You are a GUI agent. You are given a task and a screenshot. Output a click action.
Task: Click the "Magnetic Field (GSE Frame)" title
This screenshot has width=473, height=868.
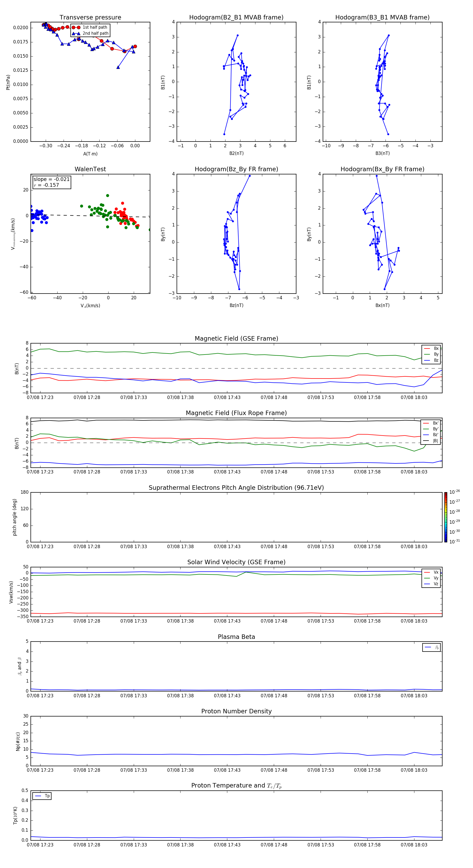(x=236, y=339)
